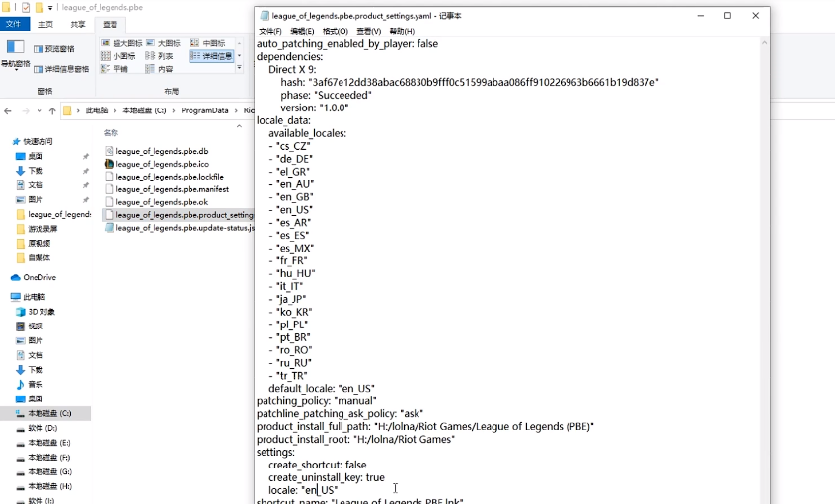This screenshot has height=504, width=835.
Task: Go forward in Explorer navigation
Action: 25,111
